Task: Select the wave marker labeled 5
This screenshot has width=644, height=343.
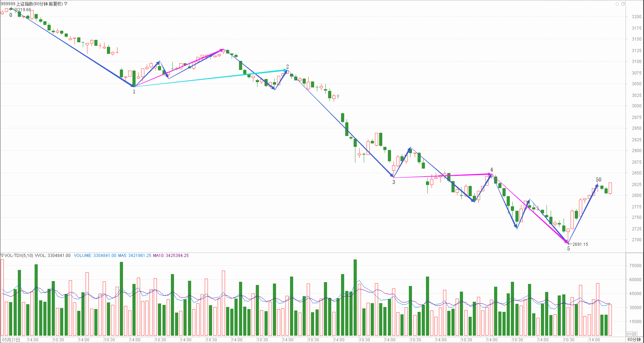Action: 569,249
